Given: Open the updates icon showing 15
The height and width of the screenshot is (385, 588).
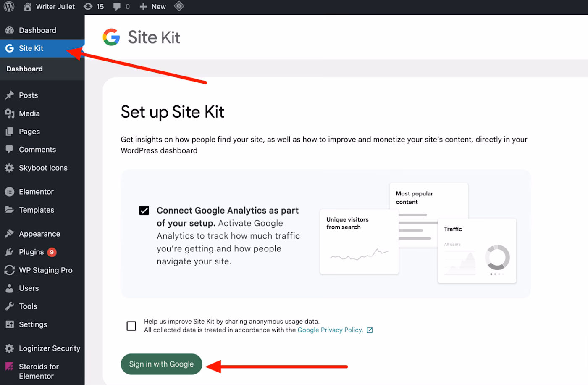Looking at the screenshot, I should pos(93,6).
